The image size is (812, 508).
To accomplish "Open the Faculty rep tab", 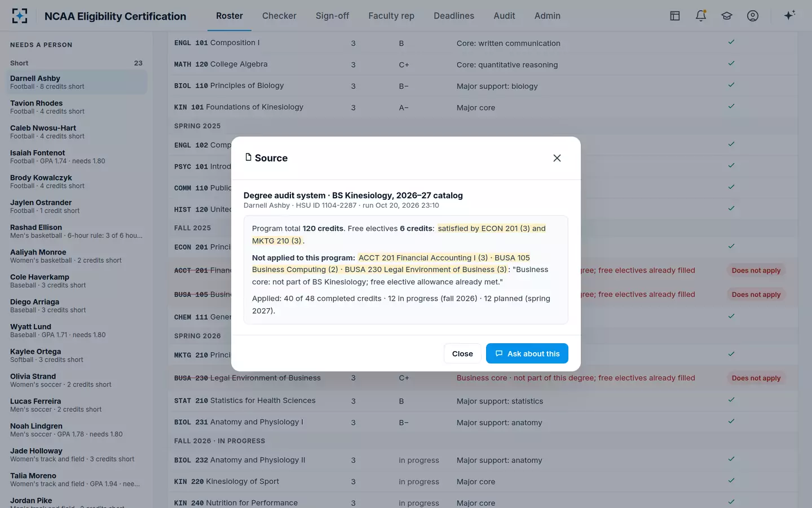I will point(391,16).
